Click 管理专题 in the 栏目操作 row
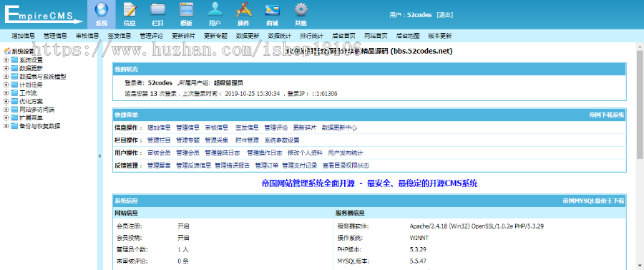The width and height of the screenshot is (644, 270). point(187,140)
